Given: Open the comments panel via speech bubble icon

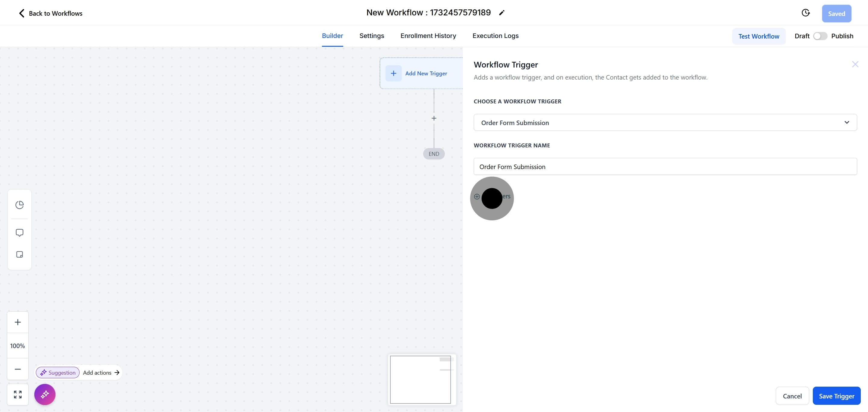Looking at the screenshot, I should click(19, 232).
